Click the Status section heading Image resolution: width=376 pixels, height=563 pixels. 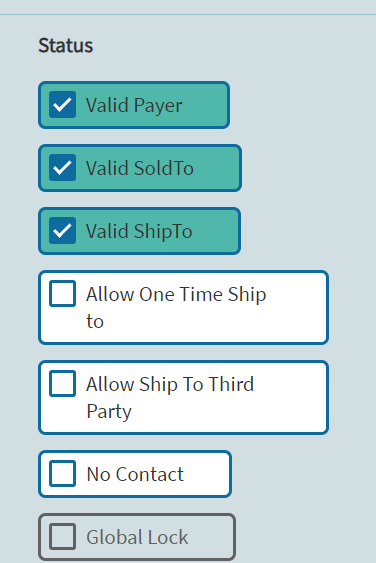(x=66, y=46)
